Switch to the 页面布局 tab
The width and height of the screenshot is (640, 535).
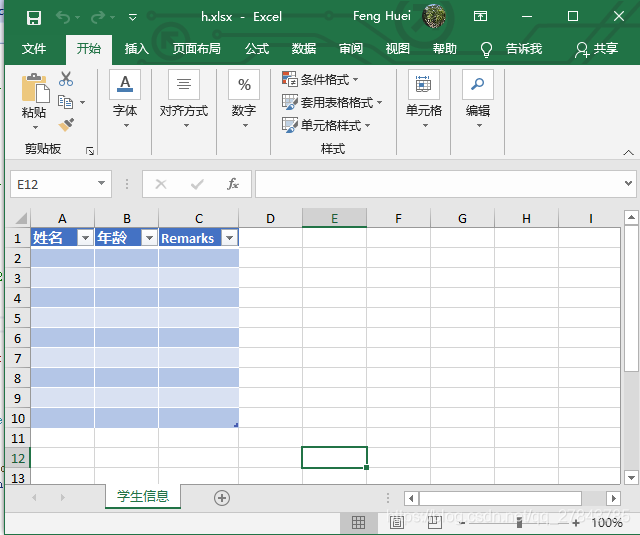pyautogui.click(x=196, y=49)
